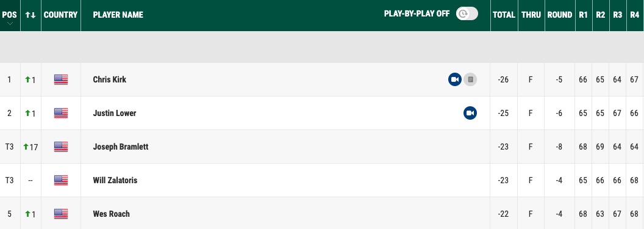Open Will Zalatoris's player row

(x=322, y=180)
